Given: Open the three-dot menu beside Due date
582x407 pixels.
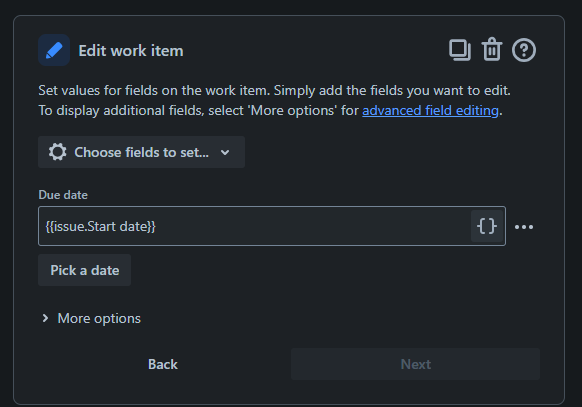Looking at the screenshot, I should 524,227.
